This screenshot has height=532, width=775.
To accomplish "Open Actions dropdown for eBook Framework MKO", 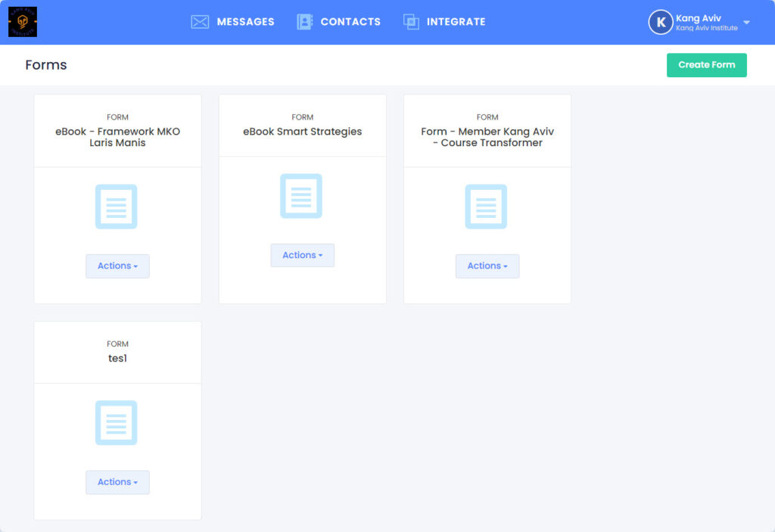I will (117, 266).
